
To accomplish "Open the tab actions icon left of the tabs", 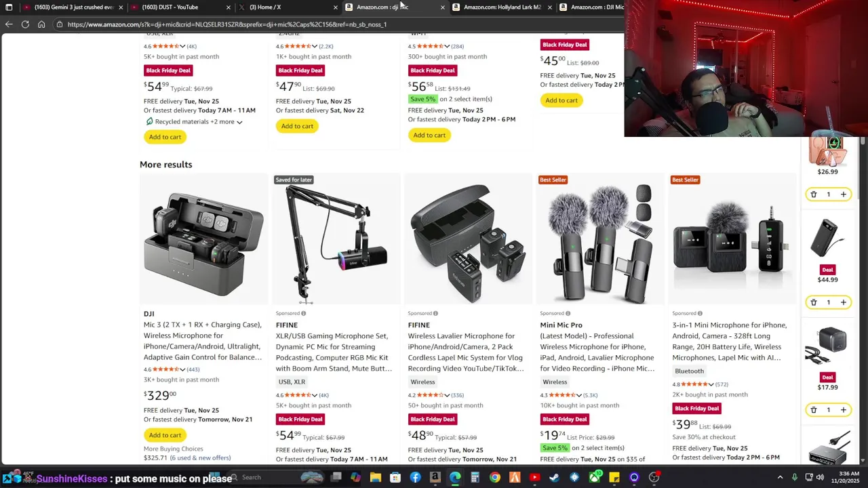I will click(9, 7).
